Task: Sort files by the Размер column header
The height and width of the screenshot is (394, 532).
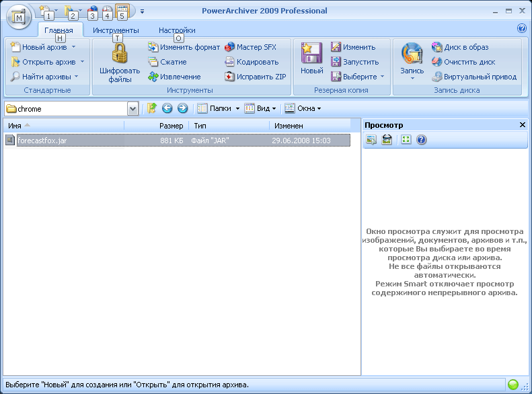Action: coord(157,126)
